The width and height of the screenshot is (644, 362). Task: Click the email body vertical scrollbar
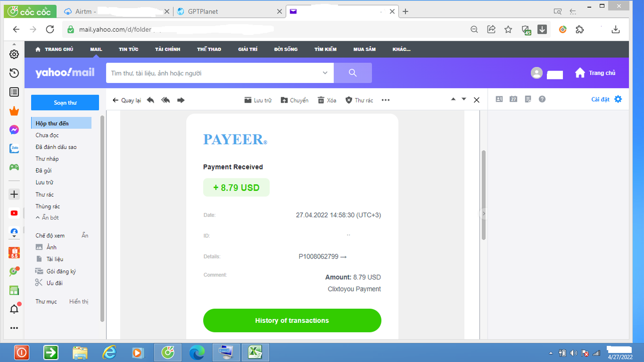pos(484,195)
